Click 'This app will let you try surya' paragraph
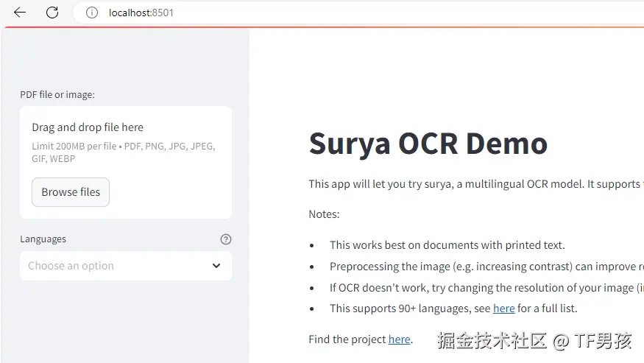 (476, 184)
